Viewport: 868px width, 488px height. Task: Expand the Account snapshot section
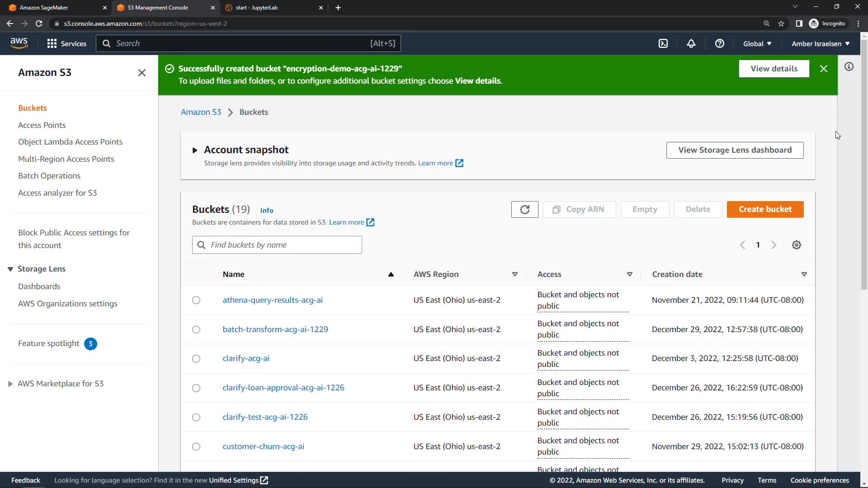(194, 150)
